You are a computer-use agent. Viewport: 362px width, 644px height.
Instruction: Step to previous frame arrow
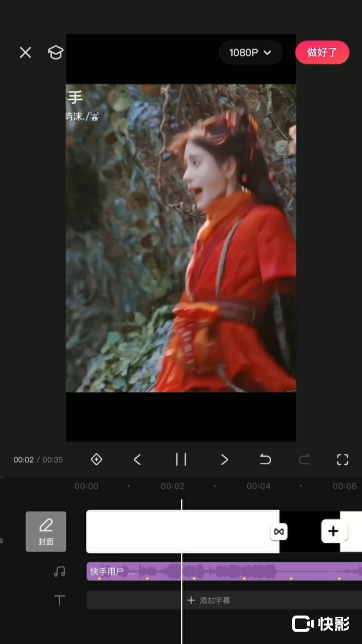137,459
